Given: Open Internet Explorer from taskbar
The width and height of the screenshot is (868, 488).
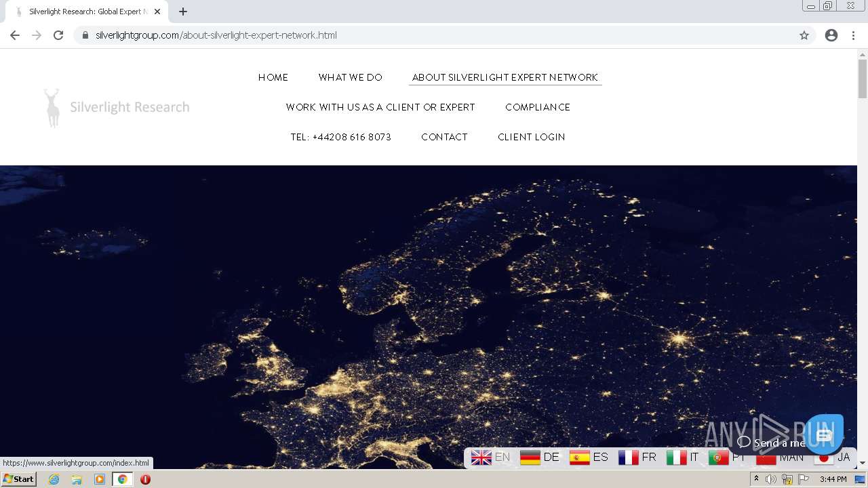Looking at the screenshot, I should point(54,479).
